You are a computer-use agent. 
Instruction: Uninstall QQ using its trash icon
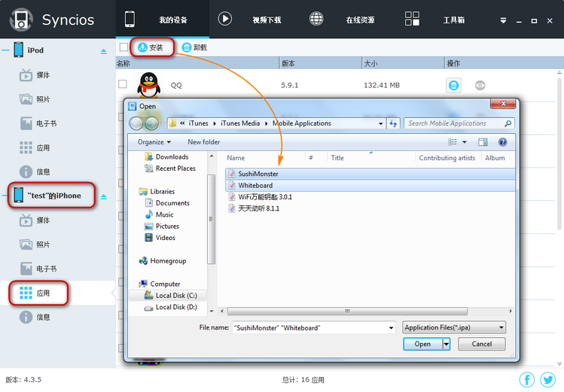pyautogui.click(x=453, y=86)
